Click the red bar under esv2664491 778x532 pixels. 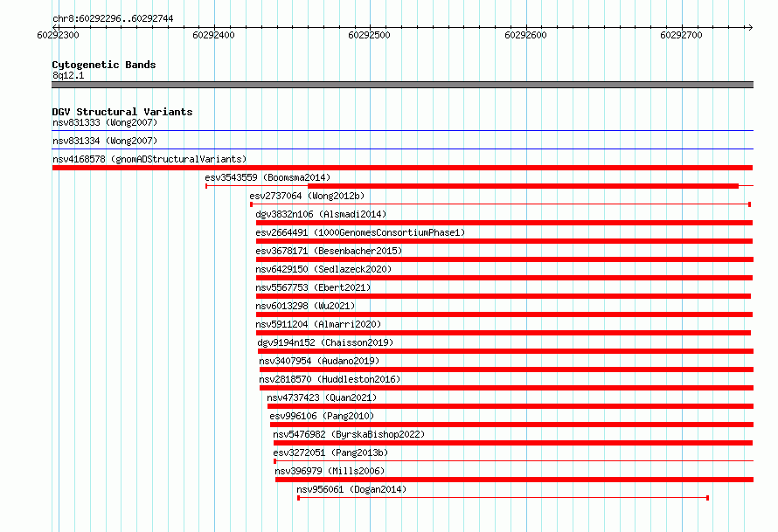pyautogui.click(x=504, y=241)
